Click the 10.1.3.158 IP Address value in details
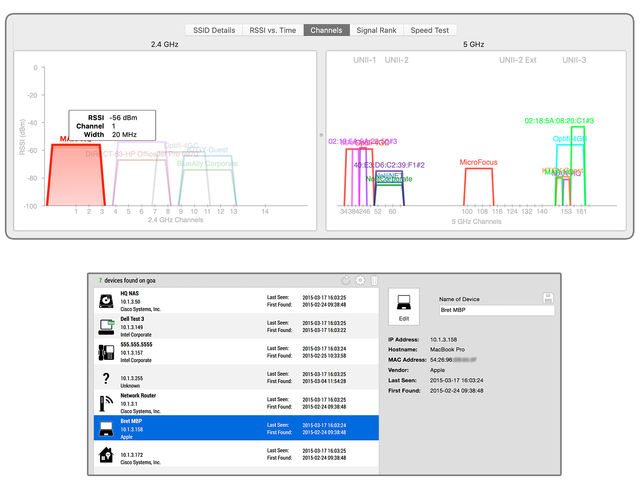 pos(443,340)
